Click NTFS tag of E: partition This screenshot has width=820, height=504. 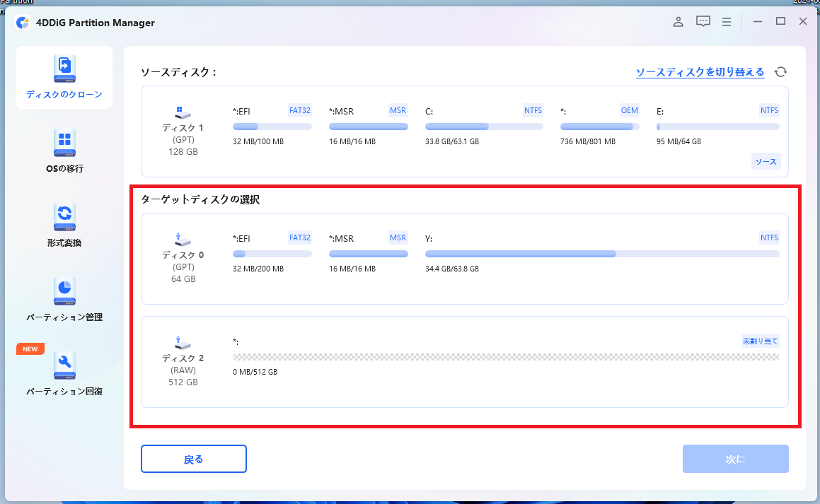point(769,110)
